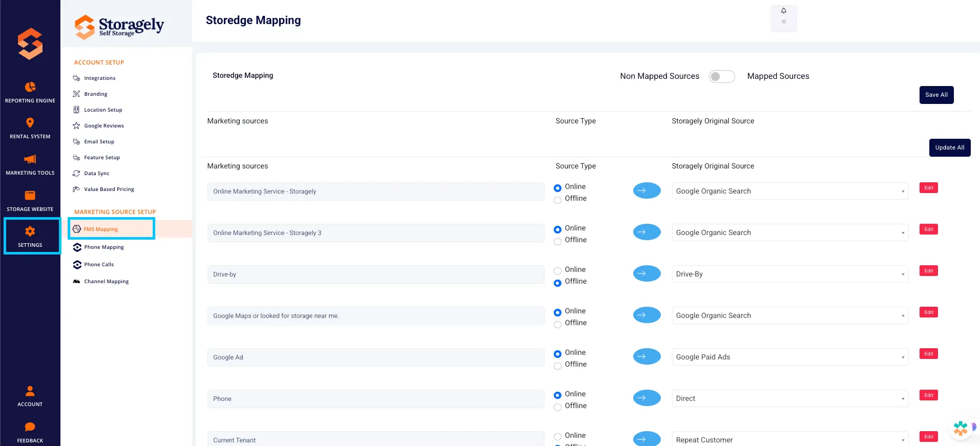Open Marketing Tools megaphone icon
The width and height of the screenshot is (980, 446).
pos(30,159)
